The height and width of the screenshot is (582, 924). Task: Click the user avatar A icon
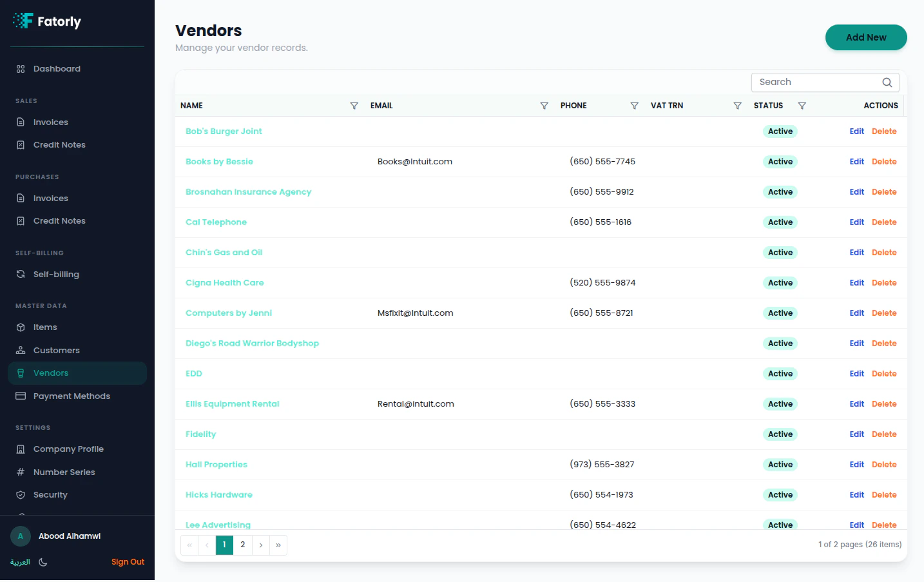coord(21,536)
